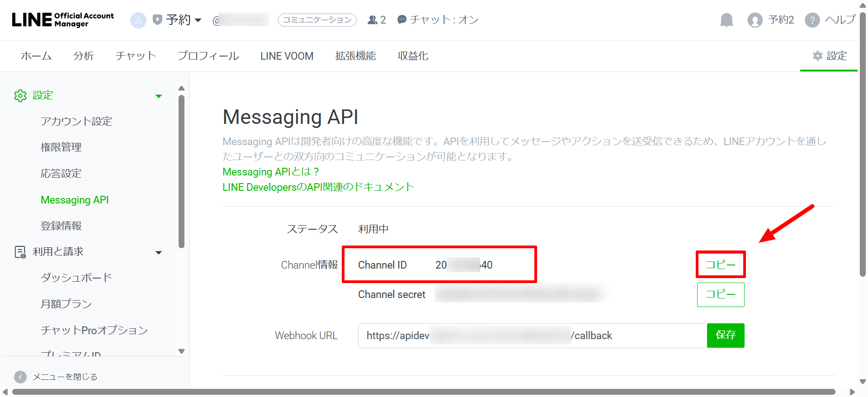Open the ヘルプ help icon
Image resolution: width=868 pixels, height=397 pixels.
tap(812, 20)
